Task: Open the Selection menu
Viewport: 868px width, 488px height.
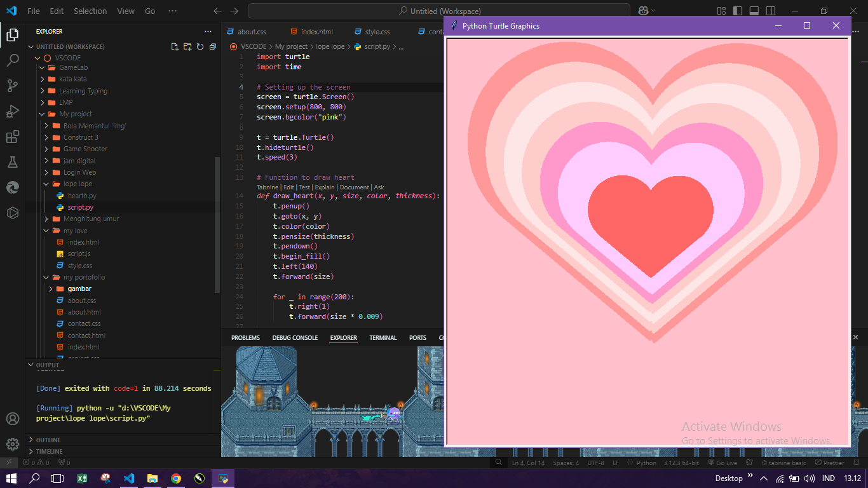Action: (90, 11)
